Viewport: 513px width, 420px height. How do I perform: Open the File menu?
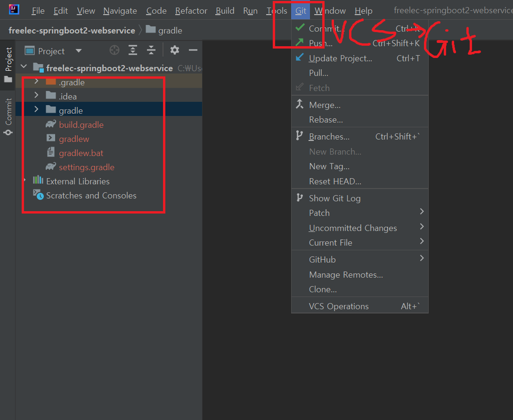[x=38, y=11]
